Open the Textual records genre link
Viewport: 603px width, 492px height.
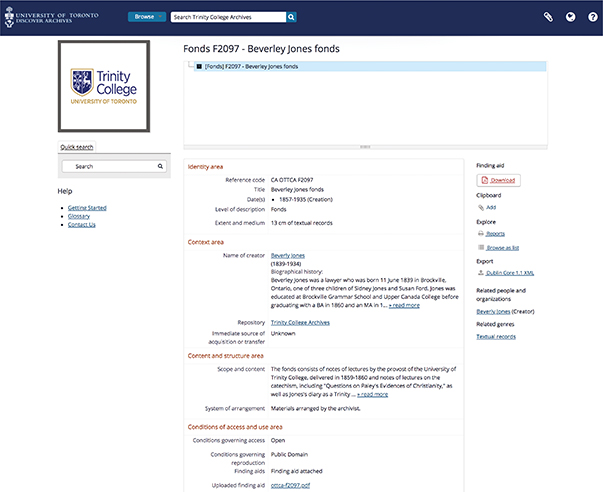pos(496,337)
